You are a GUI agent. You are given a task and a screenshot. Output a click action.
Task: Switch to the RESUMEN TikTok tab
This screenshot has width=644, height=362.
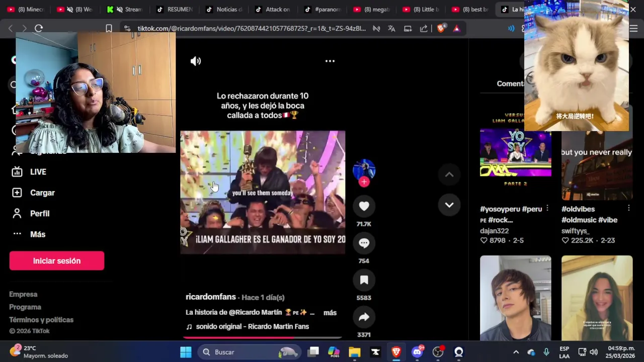[175, 9]
